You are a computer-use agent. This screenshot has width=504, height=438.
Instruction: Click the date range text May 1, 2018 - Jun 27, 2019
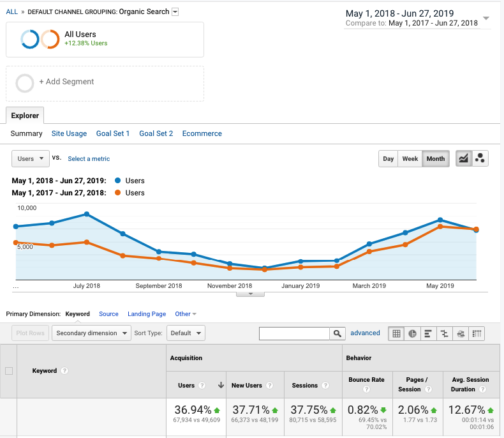(x=399, y=13)
